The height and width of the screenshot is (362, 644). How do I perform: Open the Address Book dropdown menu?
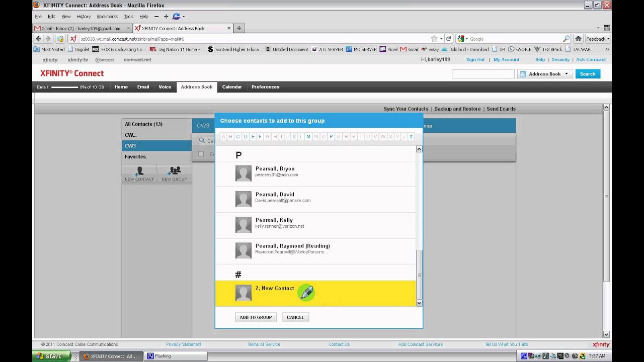point(566,73)
